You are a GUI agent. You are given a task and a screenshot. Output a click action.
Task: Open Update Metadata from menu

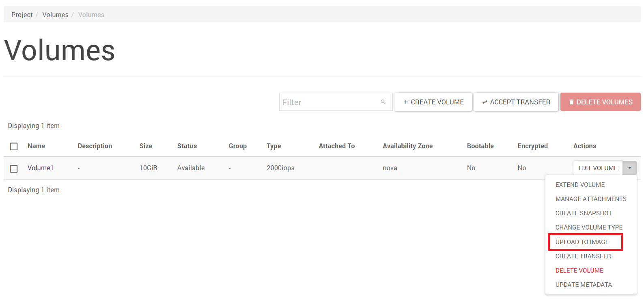[x=583, y=285]
